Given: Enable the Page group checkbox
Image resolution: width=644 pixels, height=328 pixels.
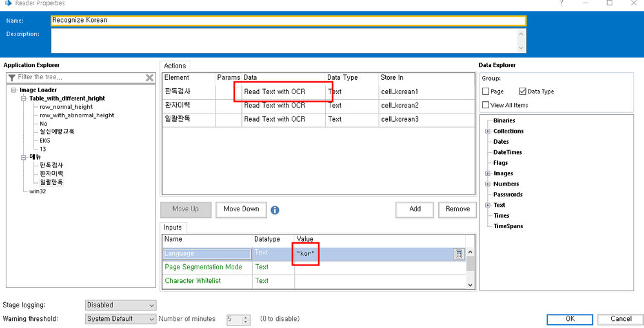Looking at the screenshot, I should [x=486, y=92].
